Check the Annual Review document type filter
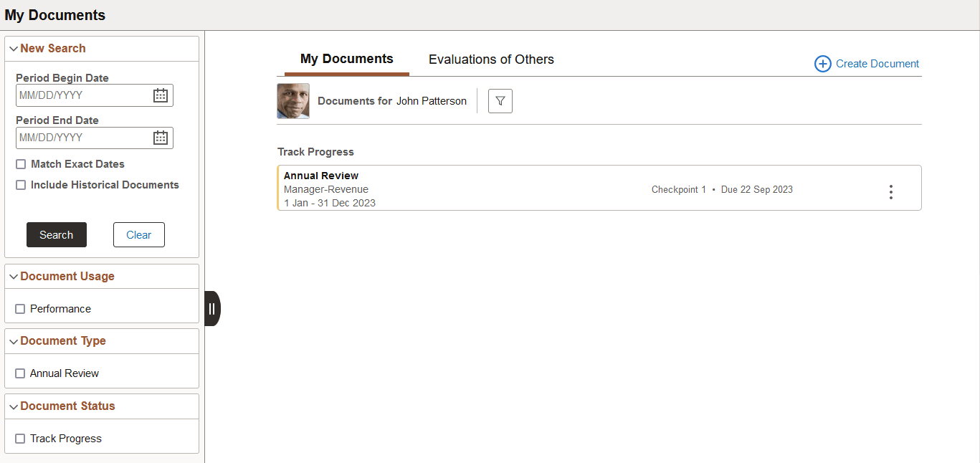This screenshot has width=980, height=463. point(20,373)
